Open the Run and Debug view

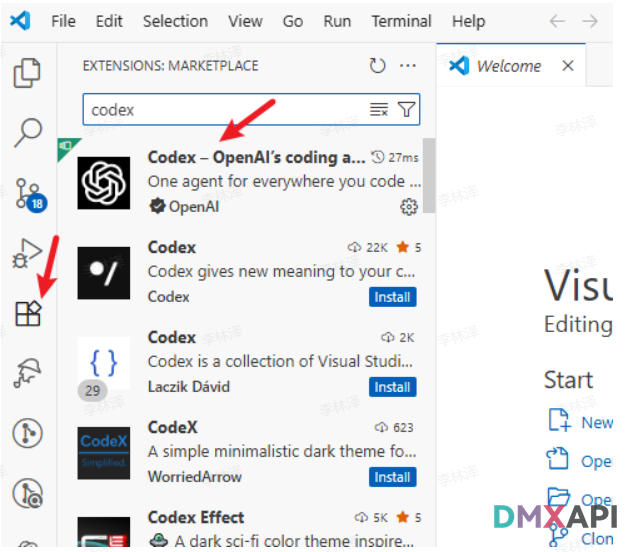pyautogui.click(x=27, y=253)
